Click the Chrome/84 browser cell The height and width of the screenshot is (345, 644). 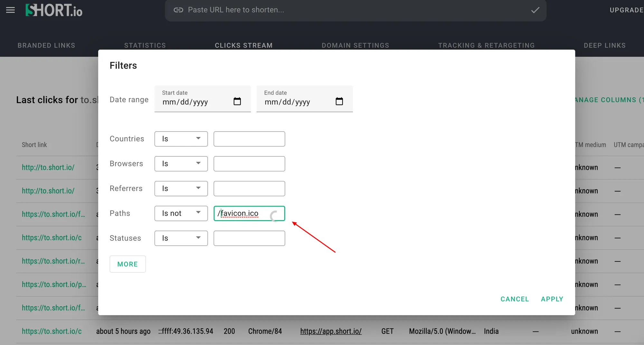click(265, 331)
